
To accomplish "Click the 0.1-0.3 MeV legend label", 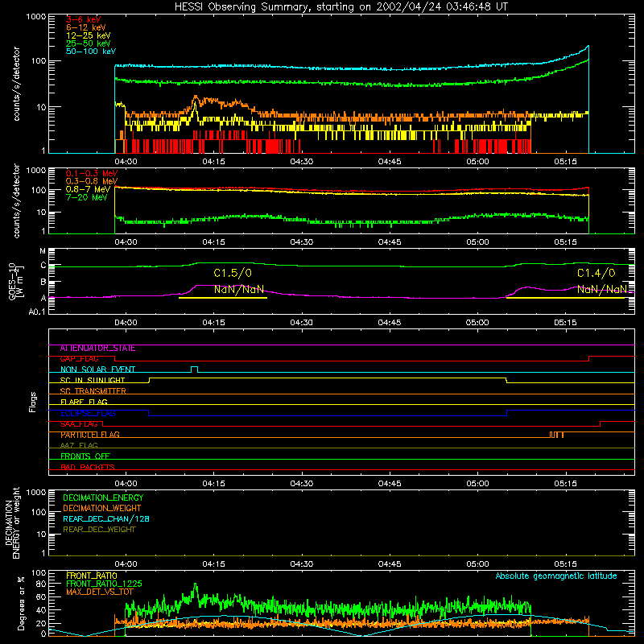I will (92, 173).
